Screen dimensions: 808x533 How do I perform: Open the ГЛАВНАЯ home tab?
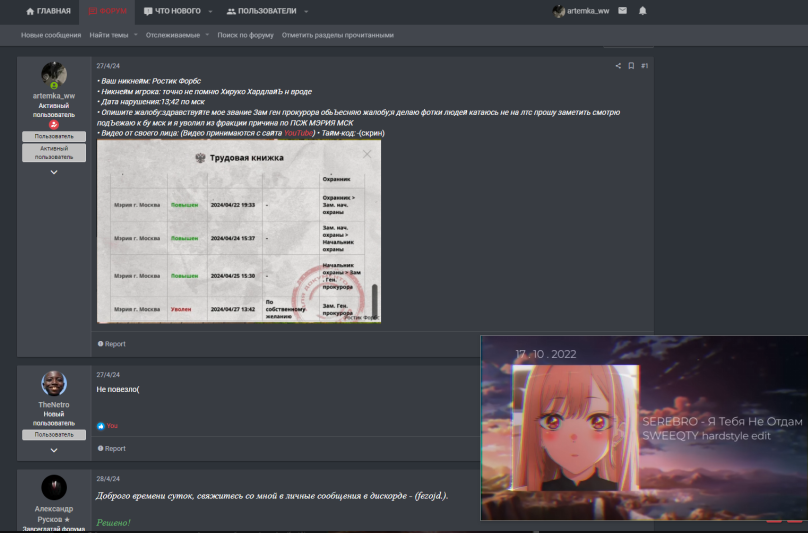48,11
